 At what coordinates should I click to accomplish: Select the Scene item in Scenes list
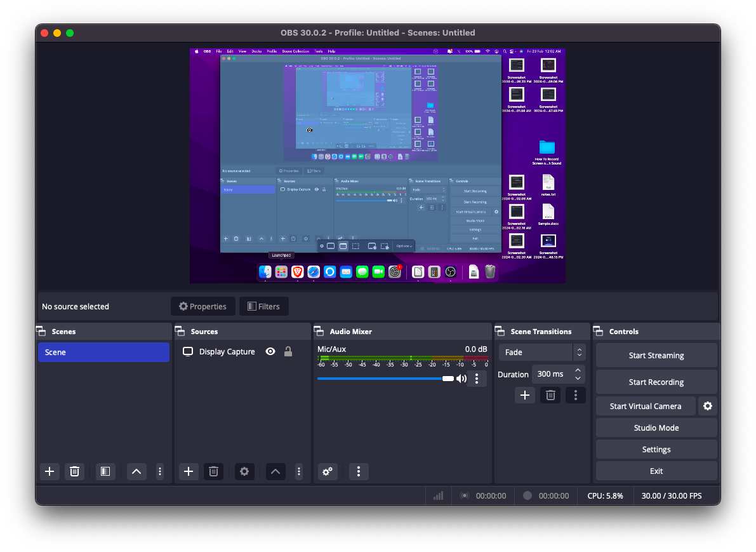coord(103,353)
